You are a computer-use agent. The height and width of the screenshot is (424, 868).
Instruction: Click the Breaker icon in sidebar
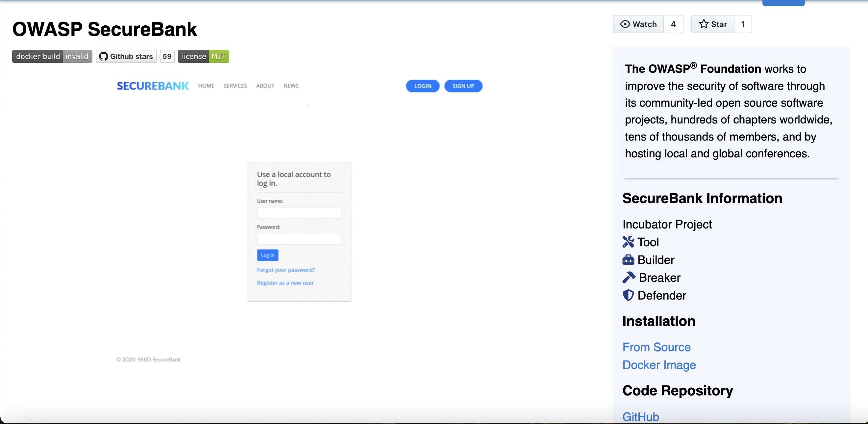click(628, 277)
